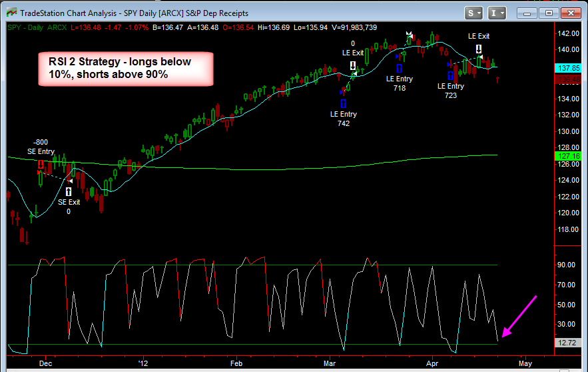
Task: Click the Apr date axis label
Action: [x=432, y=363]
